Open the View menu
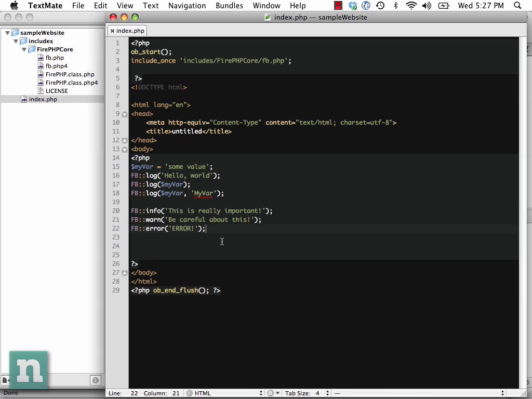 (x=125, y=5)
